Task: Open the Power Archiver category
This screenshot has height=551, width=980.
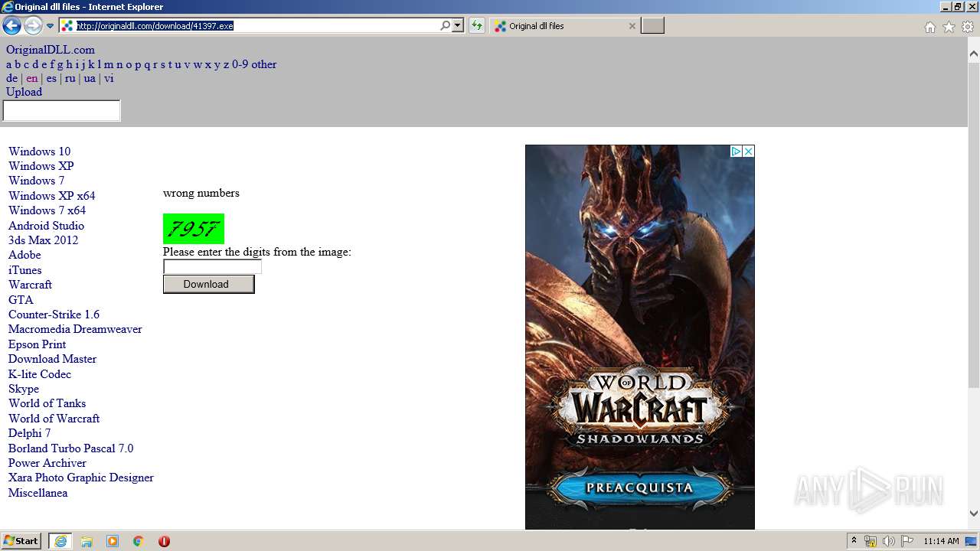Action: [x=47, y=463]
